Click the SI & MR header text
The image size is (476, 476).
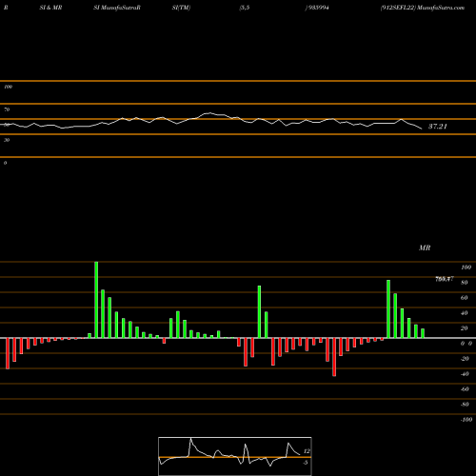point(50,8)
